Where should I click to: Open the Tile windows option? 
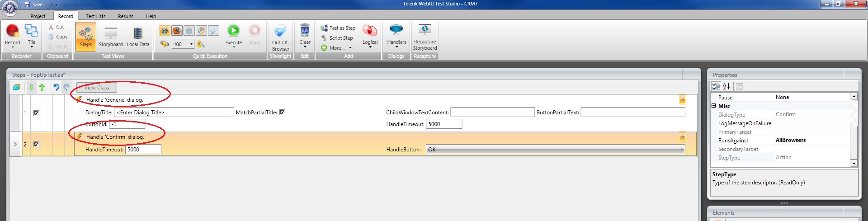coord(31,36)
